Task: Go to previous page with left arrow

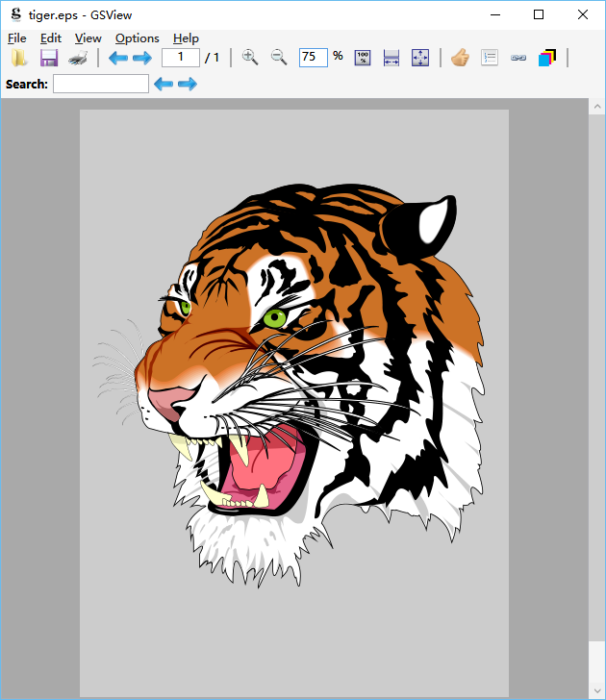Action: [118, 58]
